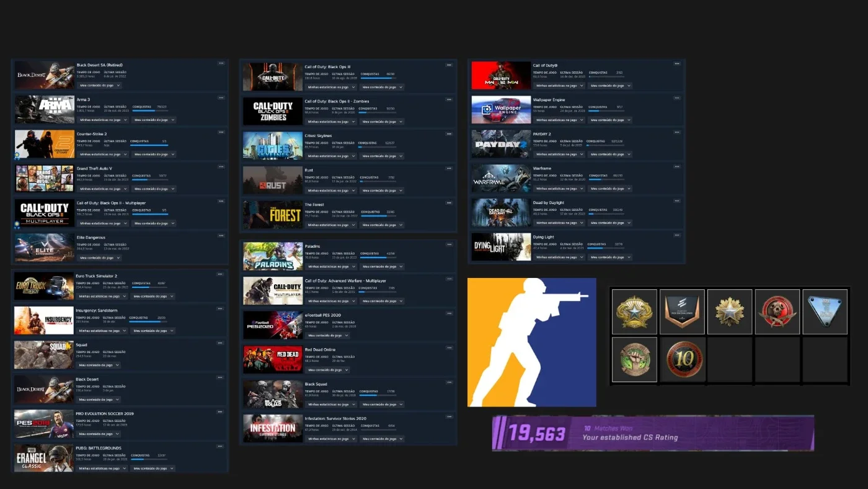
Task: Select the Pick'Em Challenge trophy badge
Action: click(x=682, y=312)
